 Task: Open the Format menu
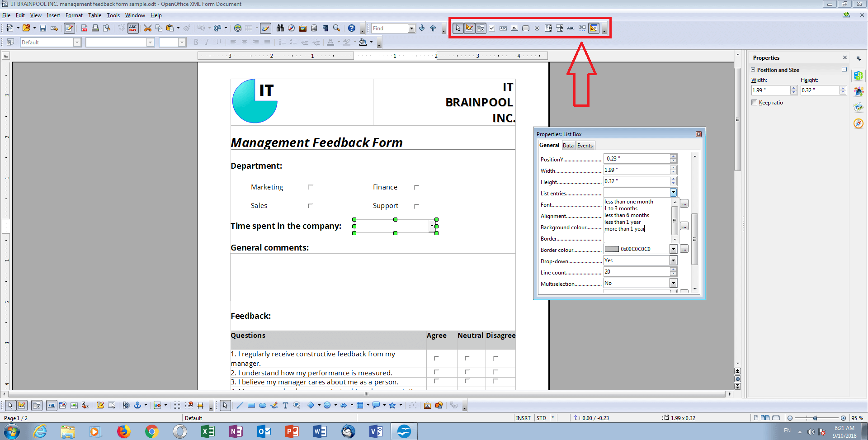[x=74, y=15]
